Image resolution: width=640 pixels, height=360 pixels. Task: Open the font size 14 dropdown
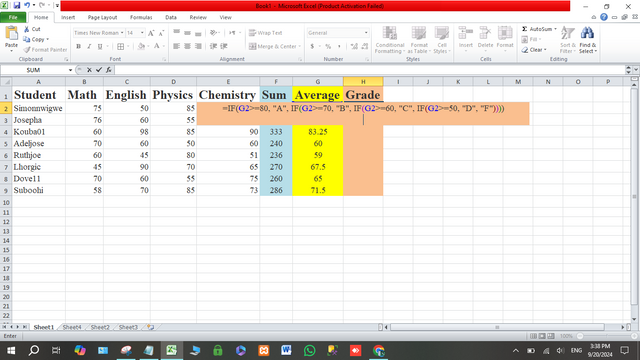tap(142, 33)
